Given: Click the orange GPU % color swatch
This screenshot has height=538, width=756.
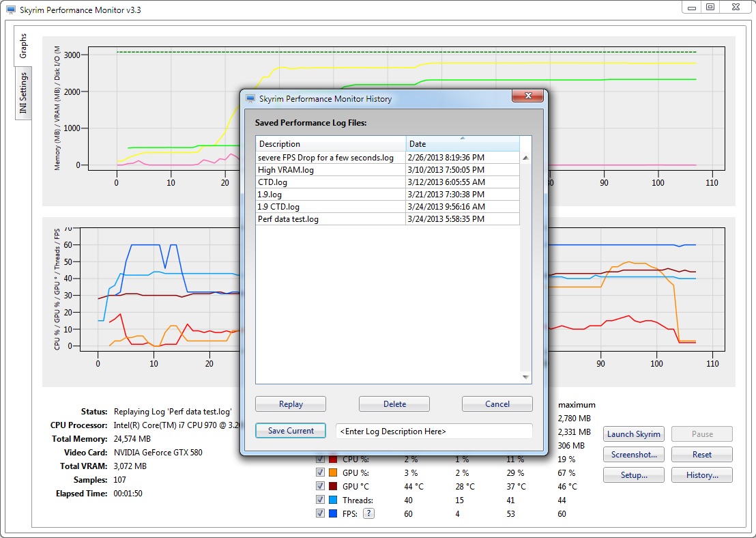Looking at the screenshot, I should [x=333, y=472].
